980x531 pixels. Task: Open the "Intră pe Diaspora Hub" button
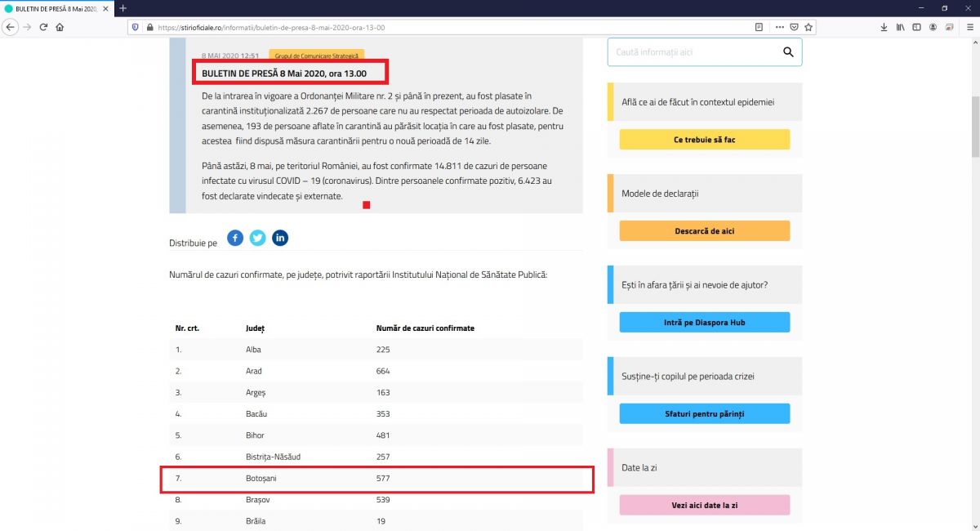704,323
